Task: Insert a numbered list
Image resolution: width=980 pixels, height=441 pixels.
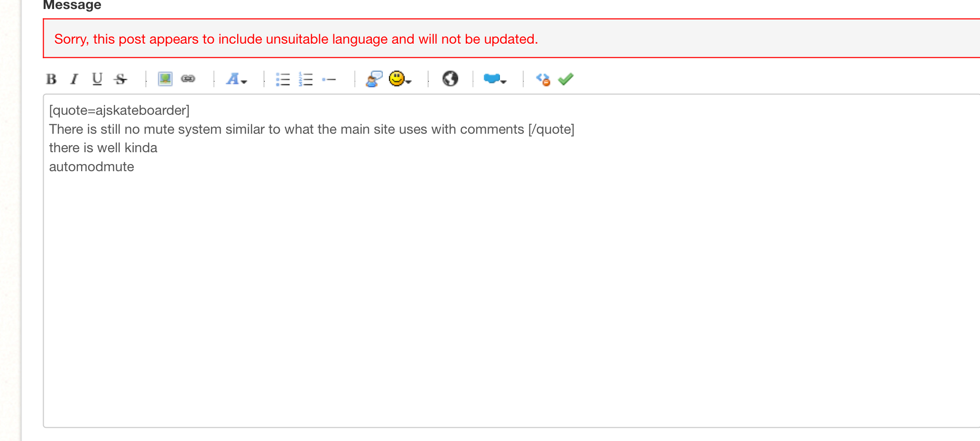Action: (306, 79)
